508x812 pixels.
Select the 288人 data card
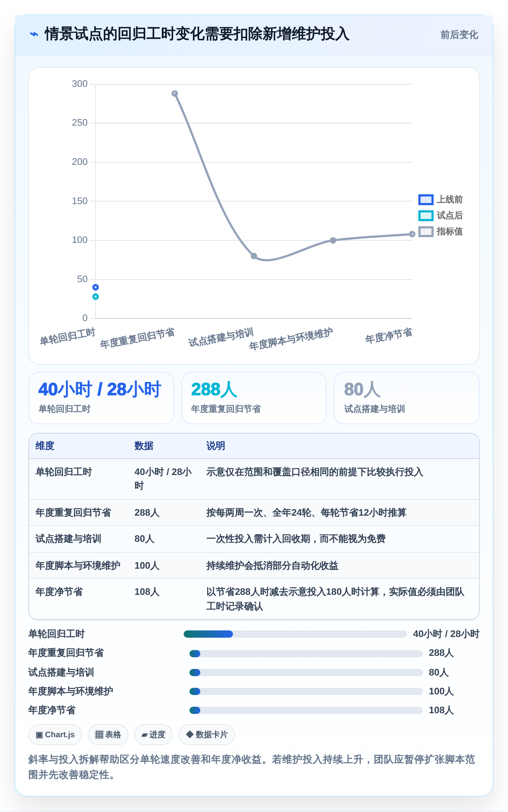coord(254,398)
